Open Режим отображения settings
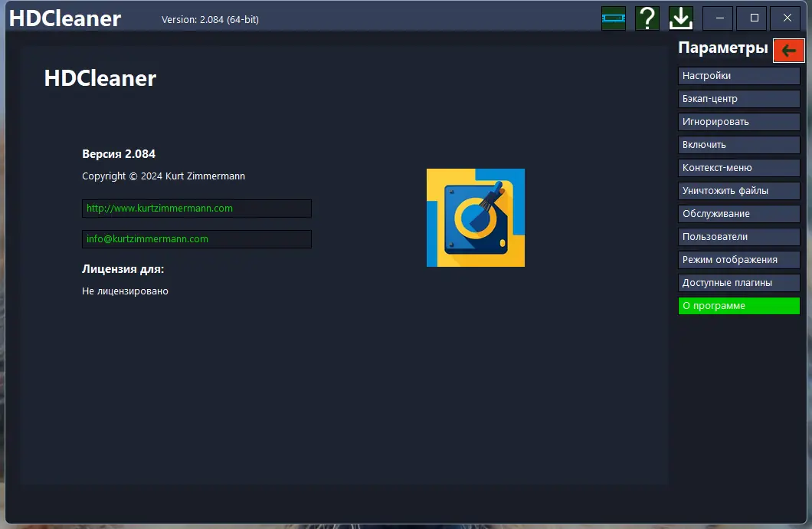The width and height of the screenshot is (812, 529). point(739,260)
